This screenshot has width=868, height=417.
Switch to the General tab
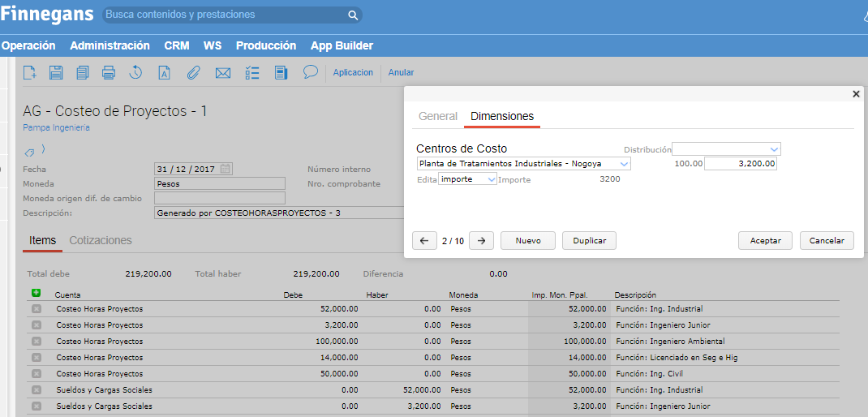pos(438,117)
